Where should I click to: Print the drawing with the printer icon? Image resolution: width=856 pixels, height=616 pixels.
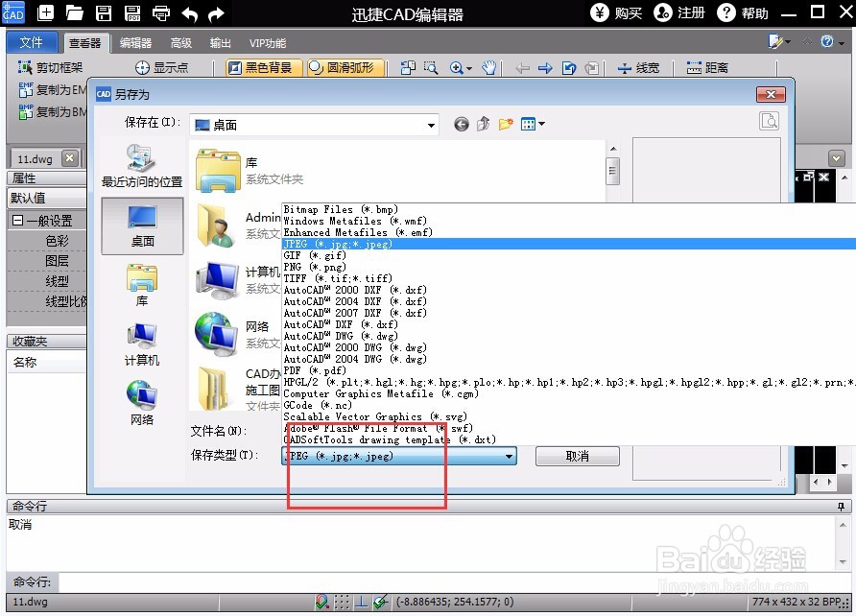point(161,12)
